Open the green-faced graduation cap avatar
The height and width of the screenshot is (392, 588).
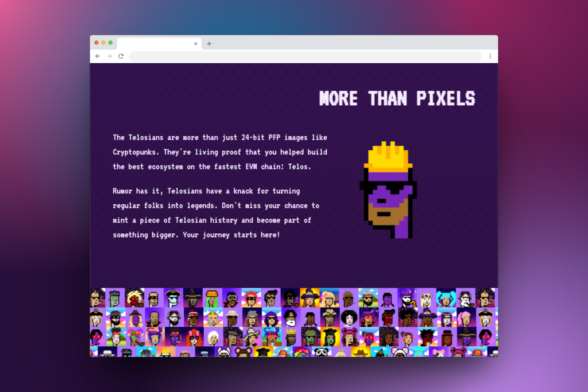pyautogui.click(x=330, y=337)
